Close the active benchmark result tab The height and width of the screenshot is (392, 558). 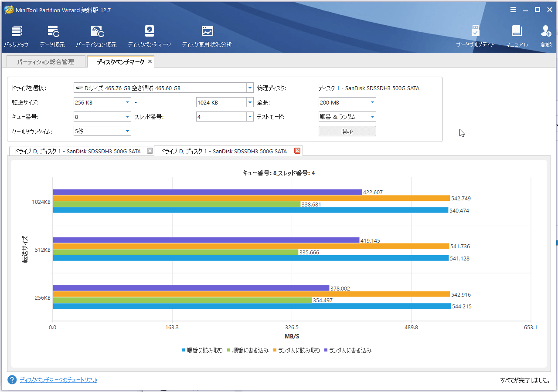tap(297, 151)
